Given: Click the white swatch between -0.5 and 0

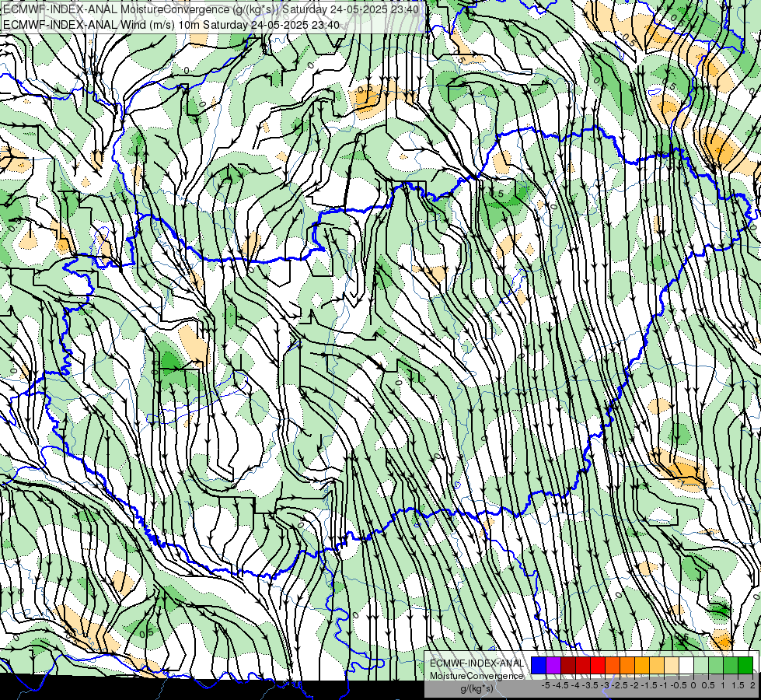Looking at the screenshot, I should (x=686, y=666).
